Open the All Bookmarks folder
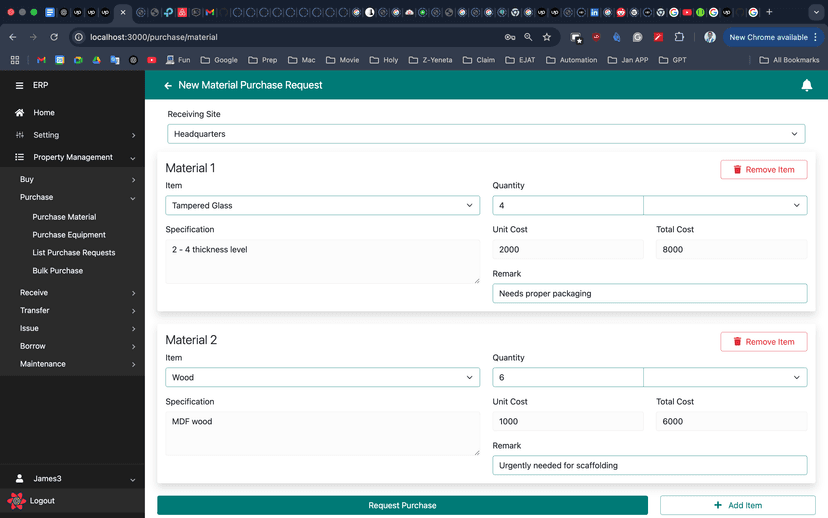This screenshot has width=828, height=518. (789, 60)
